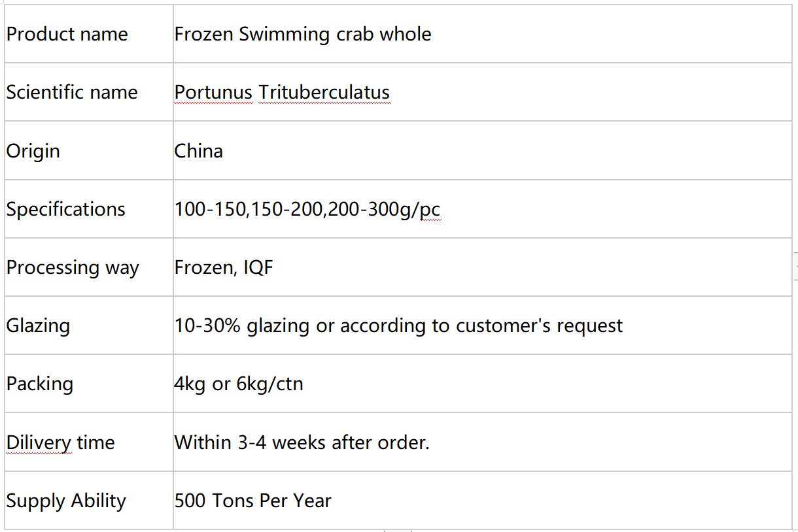
Task: Click the "Glazing" label cell
Action: pos(89,325)
